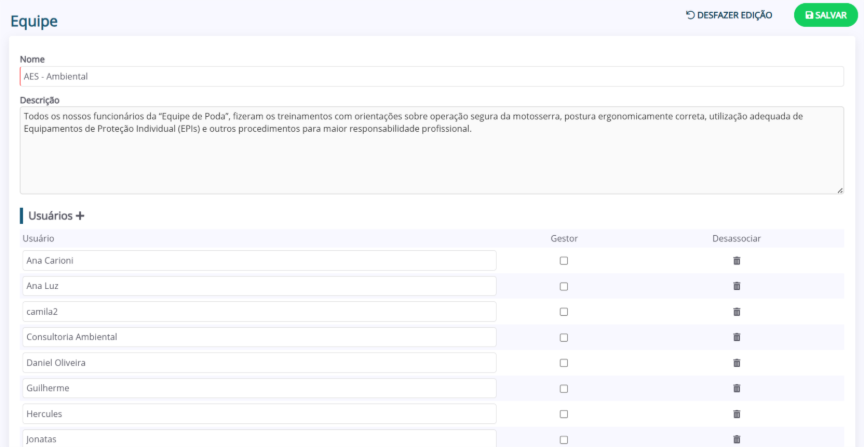Click the SALVAR button
Screen dimensions: 864x447
[x=825, y=15]
